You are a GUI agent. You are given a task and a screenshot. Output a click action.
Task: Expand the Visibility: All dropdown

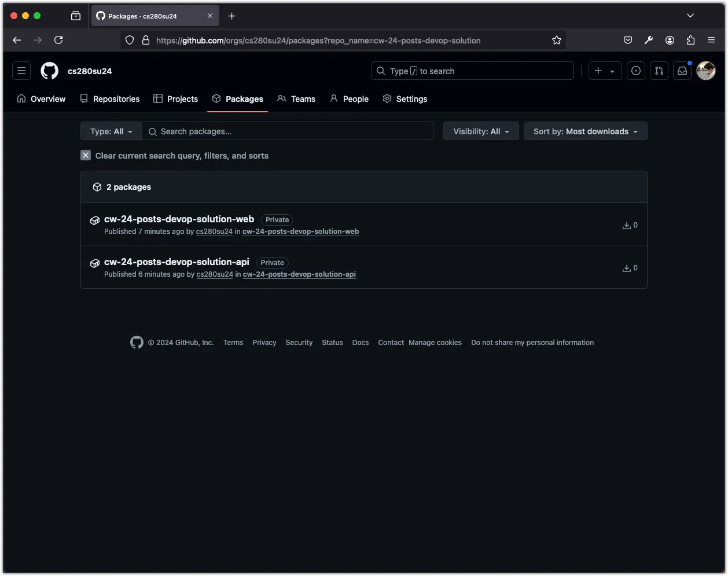[481, 131]
